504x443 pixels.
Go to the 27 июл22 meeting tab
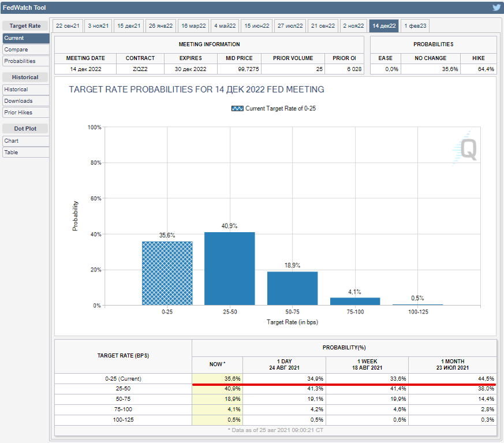290,26
